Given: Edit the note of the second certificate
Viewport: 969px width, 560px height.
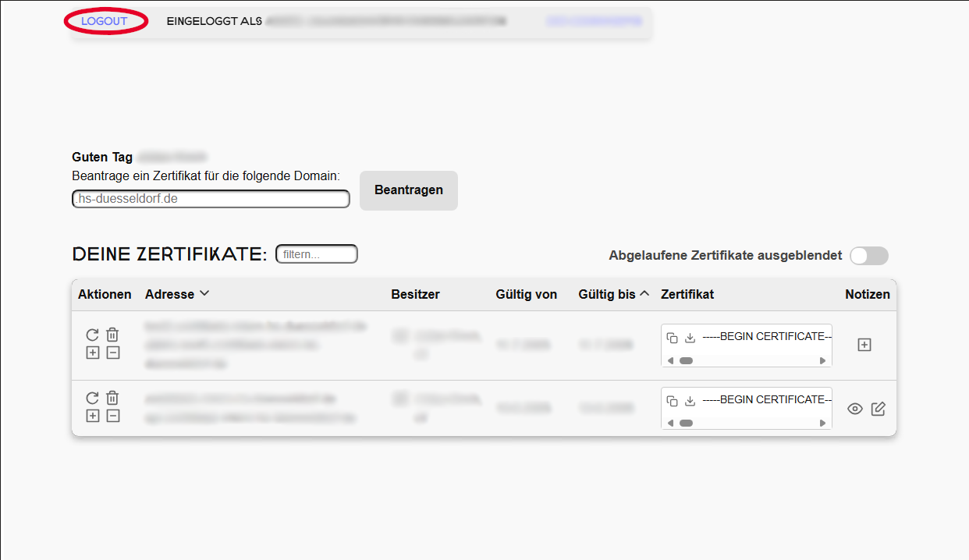Looking at the screenshot, I should tap(878, 409).
